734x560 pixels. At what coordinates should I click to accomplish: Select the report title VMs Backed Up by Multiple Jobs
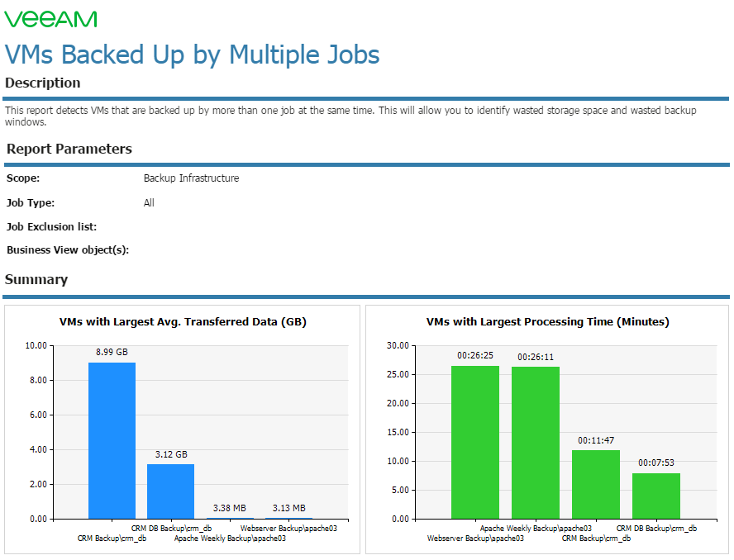tap(192, 55)
